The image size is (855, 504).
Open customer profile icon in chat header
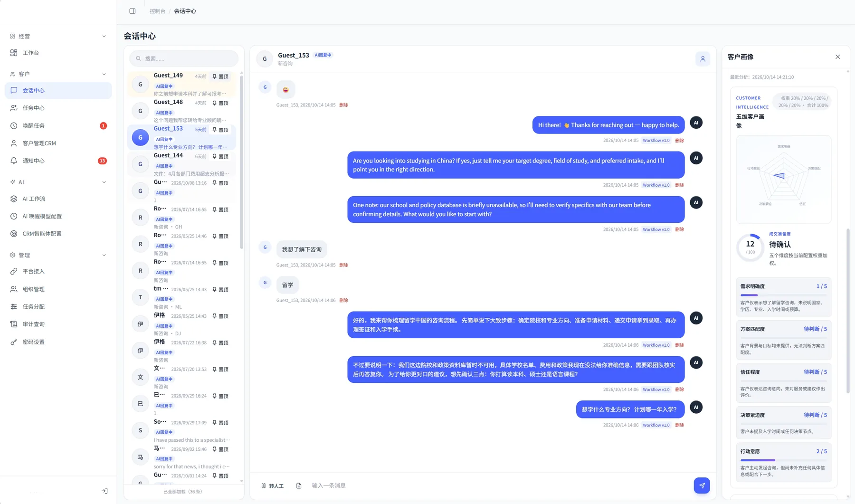coord(703,59)
